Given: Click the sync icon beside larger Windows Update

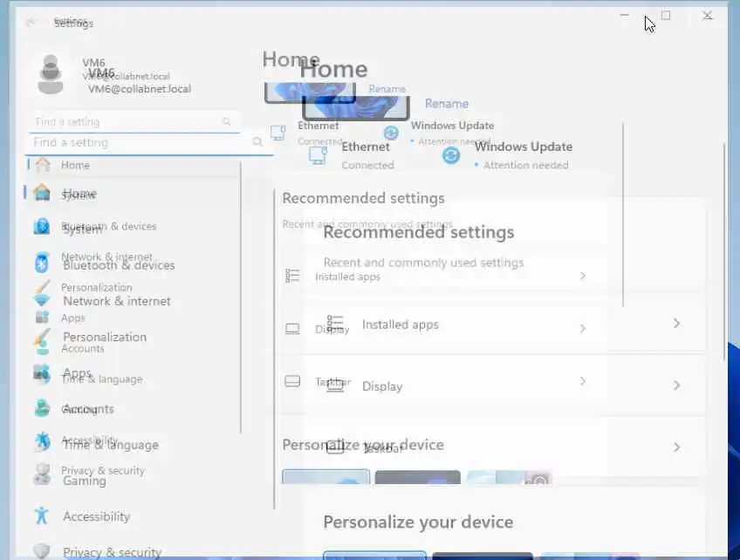Looking at the screenshot, I should tap(451, 155).
